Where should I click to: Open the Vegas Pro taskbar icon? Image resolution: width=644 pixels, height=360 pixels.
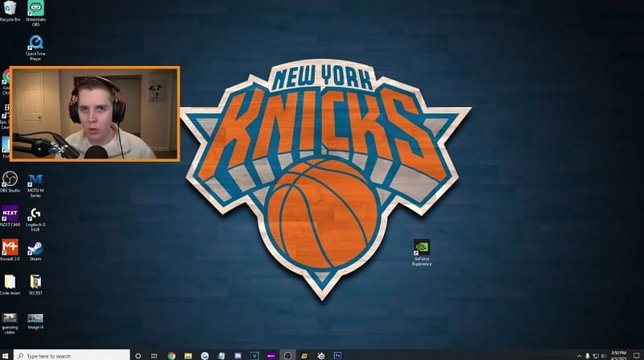pyautogui.click(x=254, y=356)
